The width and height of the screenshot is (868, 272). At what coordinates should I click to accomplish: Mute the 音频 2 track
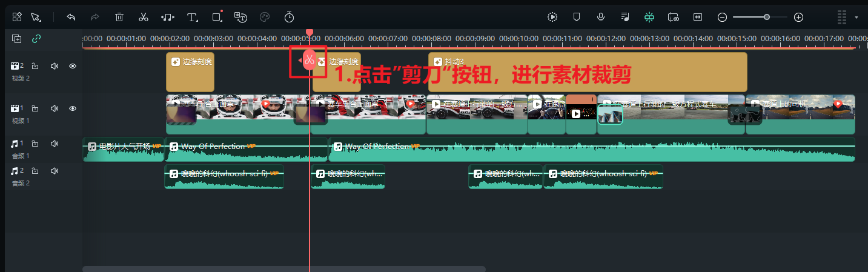(54, 171)
